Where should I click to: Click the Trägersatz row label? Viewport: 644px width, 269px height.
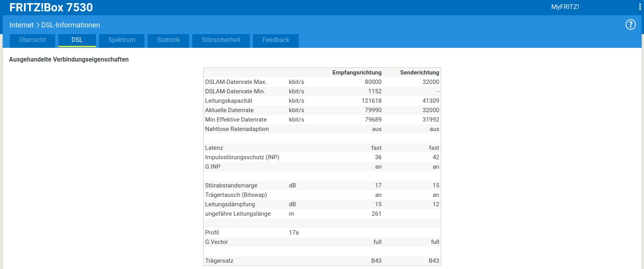(219, 261)
